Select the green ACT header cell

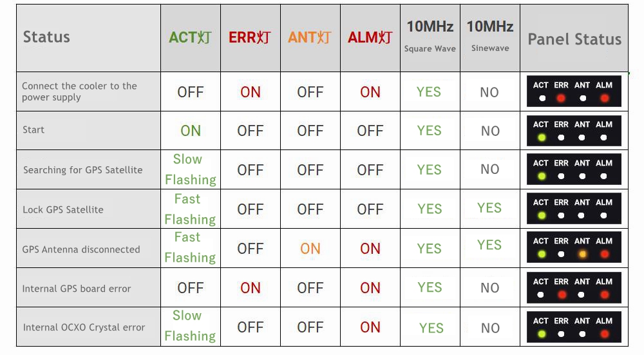click(x=190, y=37)
